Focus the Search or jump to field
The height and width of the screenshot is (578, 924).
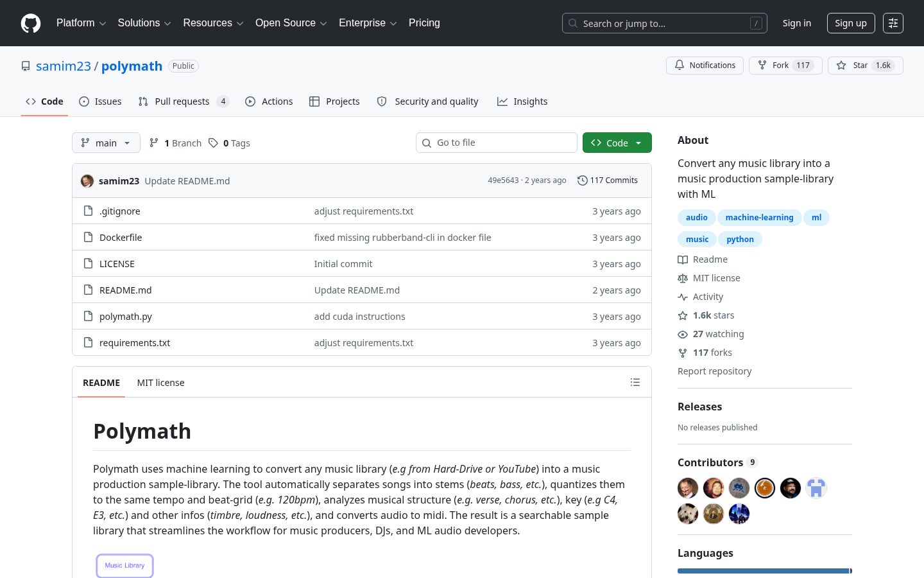pos(664,23)
